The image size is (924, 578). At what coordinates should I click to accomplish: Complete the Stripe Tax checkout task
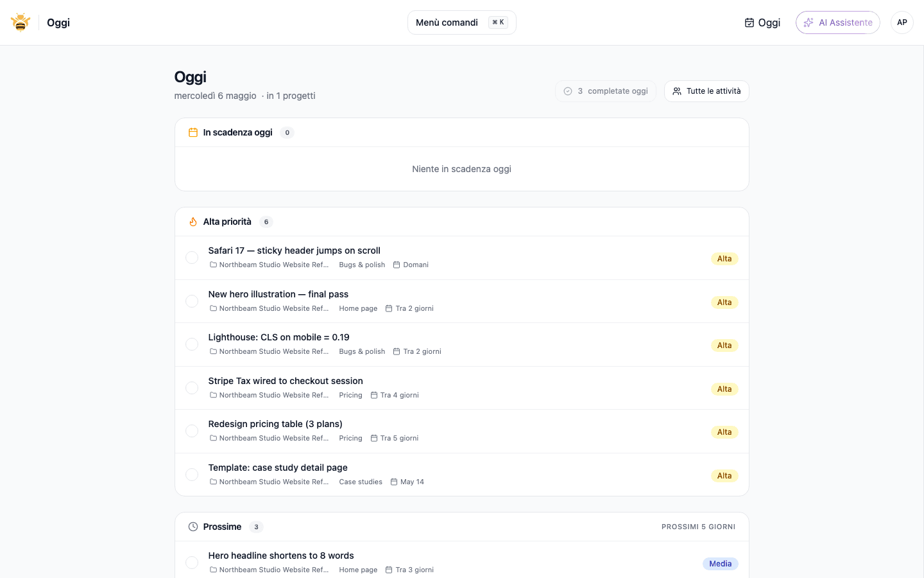(x=192, y=388)
